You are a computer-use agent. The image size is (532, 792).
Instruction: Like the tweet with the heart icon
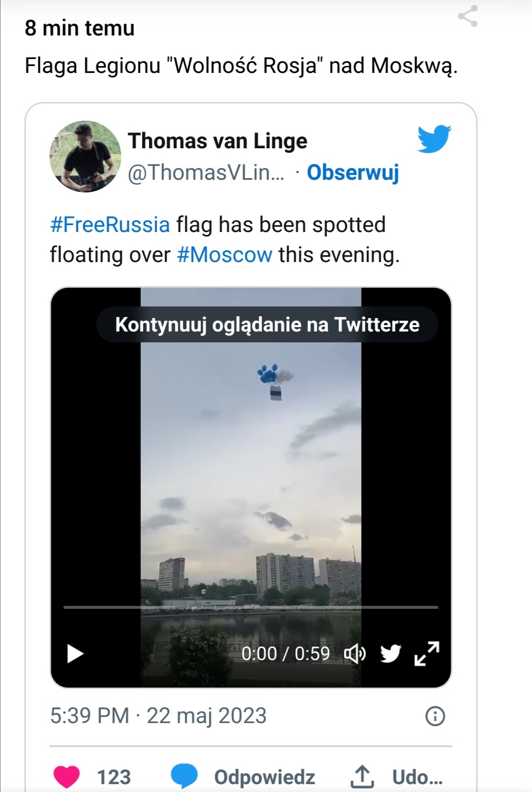(x=66, y=777)
